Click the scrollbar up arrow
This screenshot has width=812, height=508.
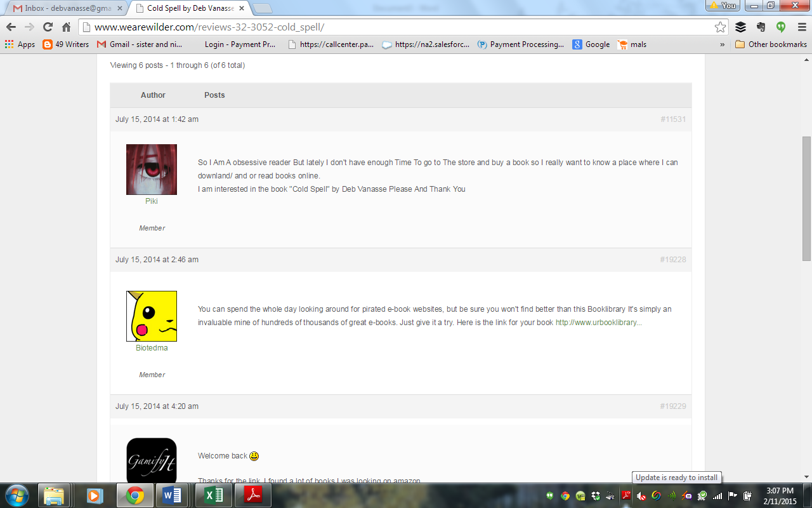click(x=806, y=58)
